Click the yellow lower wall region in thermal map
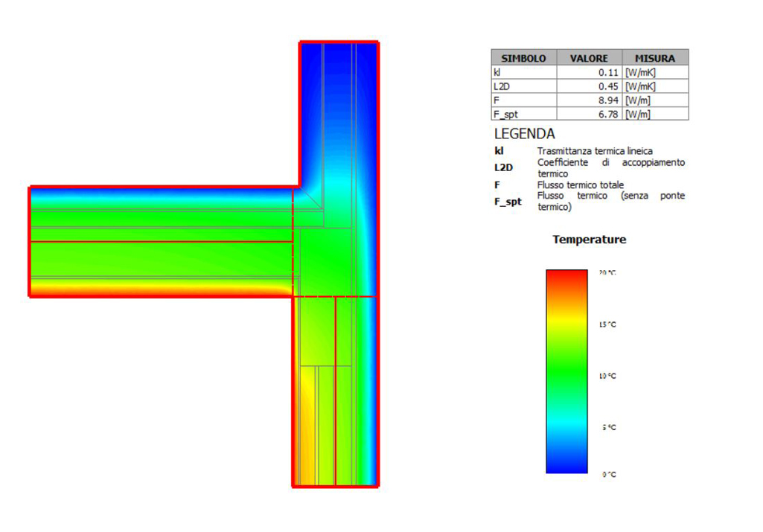Viewport: 763px width, 532px height. tap(307, 428)
